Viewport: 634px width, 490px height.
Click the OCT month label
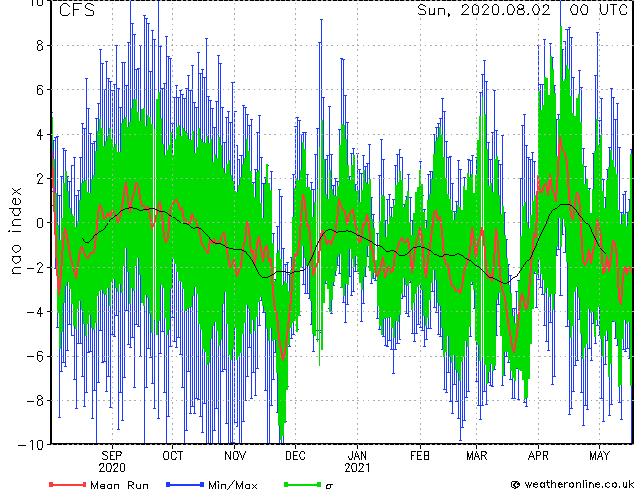click(173, 456)
